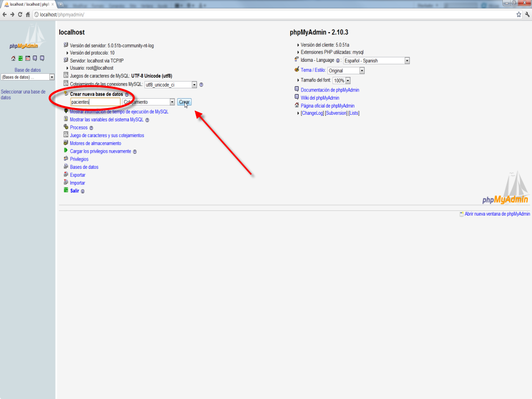532x399 pixels.
Task: Click the new database name input field
Action: tap(95, 102)
